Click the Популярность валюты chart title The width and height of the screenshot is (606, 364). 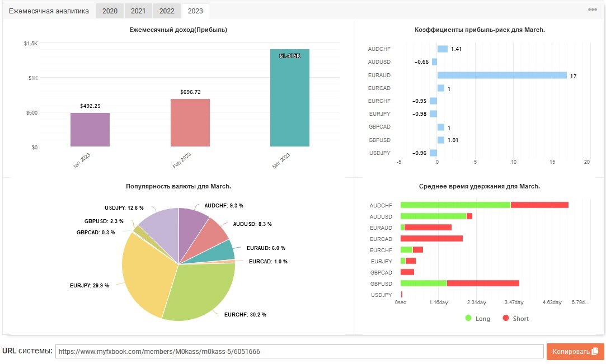[178, 186]
